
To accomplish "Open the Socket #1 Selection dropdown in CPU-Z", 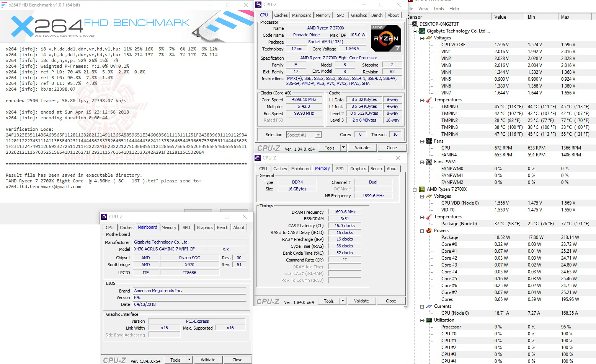I will pyautogui.click(x=318, y=135).
